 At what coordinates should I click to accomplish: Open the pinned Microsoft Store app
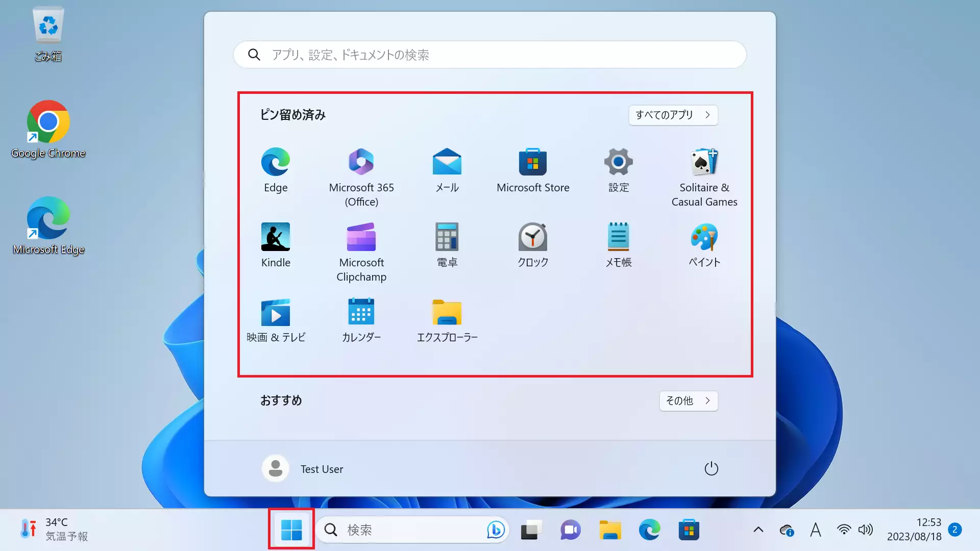click(x=533, y=171)
